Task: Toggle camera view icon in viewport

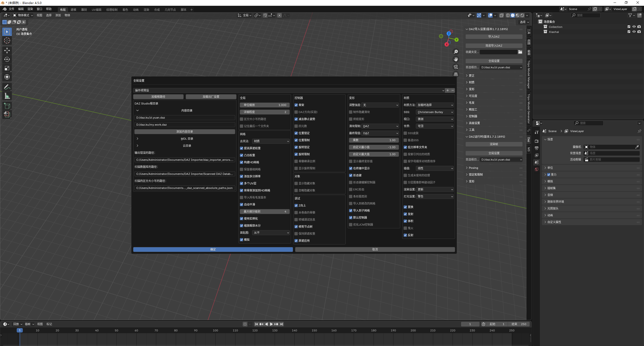Action: 456,67
